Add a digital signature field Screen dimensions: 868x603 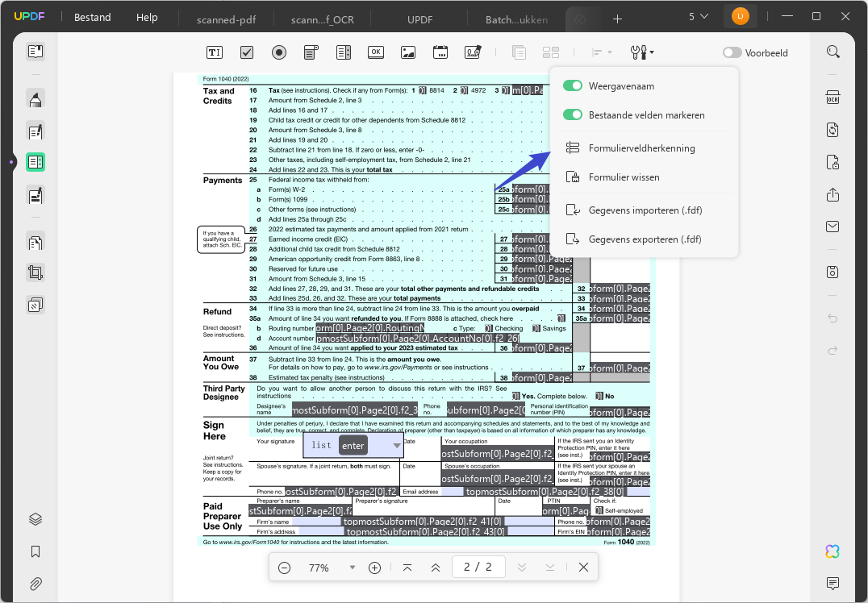[x=473, y=52]
